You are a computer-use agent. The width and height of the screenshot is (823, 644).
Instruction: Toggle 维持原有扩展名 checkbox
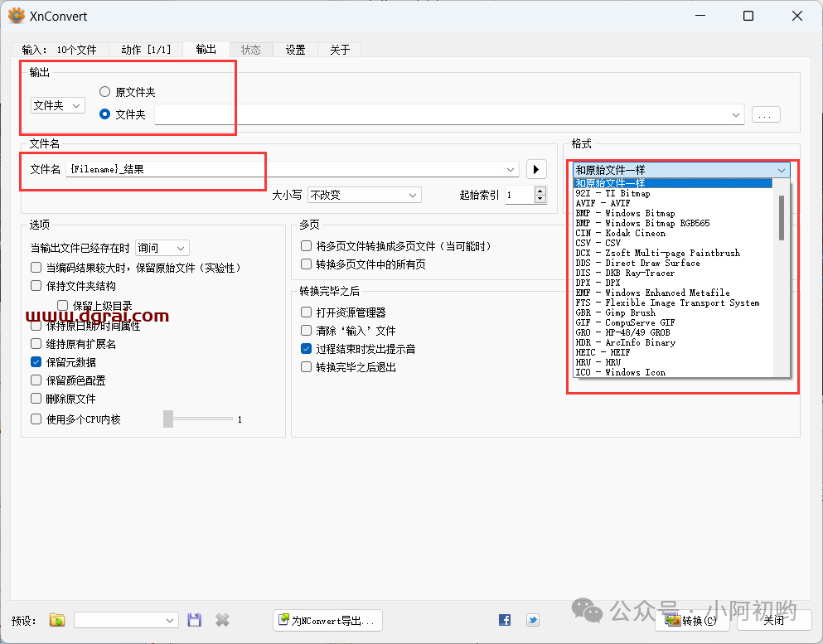pos(36,344)
